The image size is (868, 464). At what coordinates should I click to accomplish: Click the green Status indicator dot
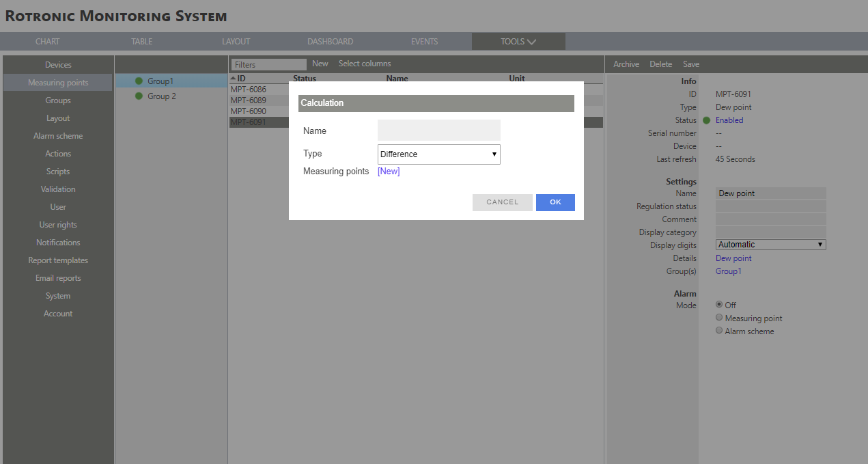[707, 120]
